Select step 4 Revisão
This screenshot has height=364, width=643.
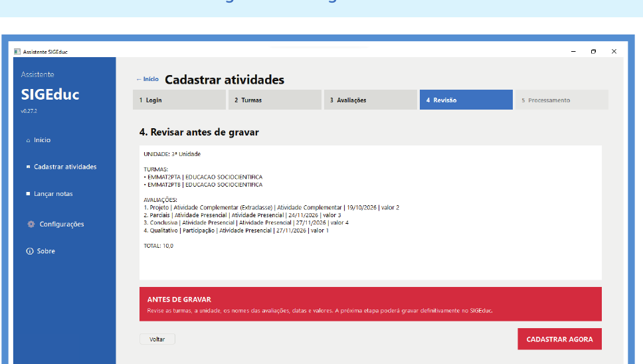[466, 100]
